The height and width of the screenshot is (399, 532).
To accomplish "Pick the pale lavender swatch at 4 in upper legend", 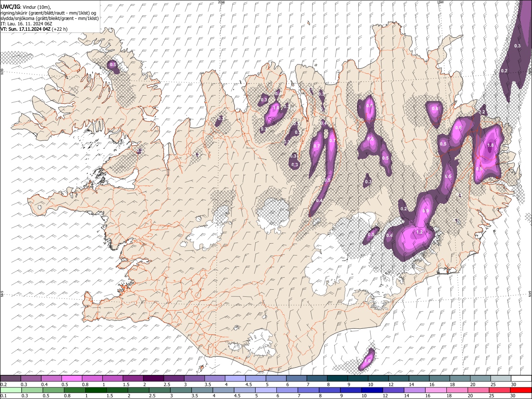I will tap(235, 378).
